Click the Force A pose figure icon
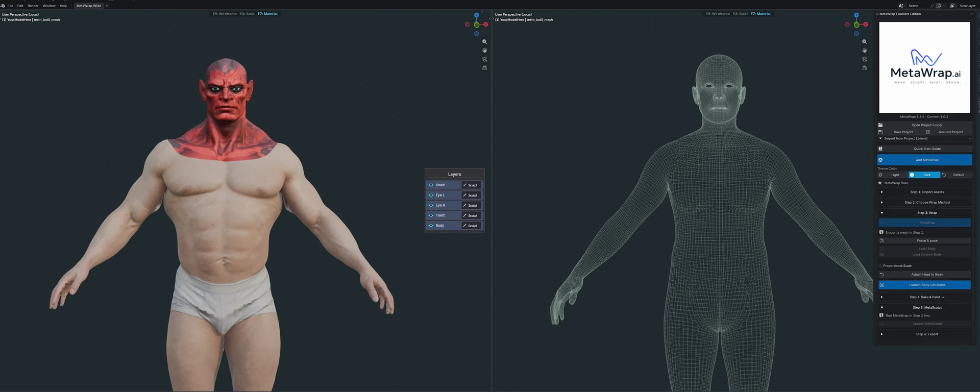 881,240
